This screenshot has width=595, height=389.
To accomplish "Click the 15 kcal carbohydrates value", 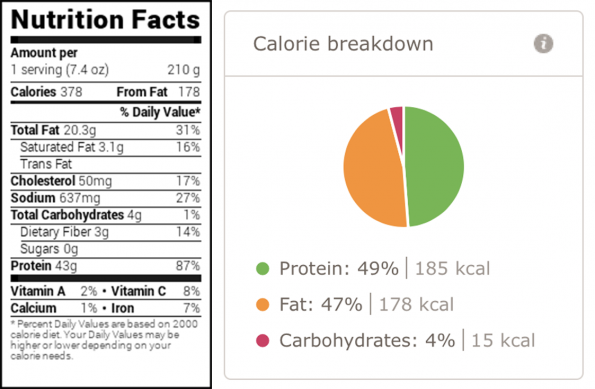I will (503, 340).
